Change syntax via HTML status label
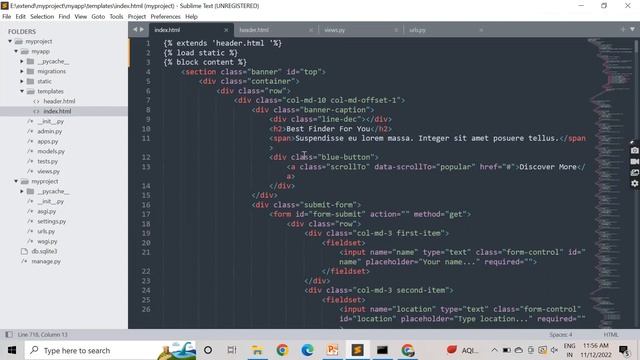Screen dimensions: 640x360 [x=611, y=334]
